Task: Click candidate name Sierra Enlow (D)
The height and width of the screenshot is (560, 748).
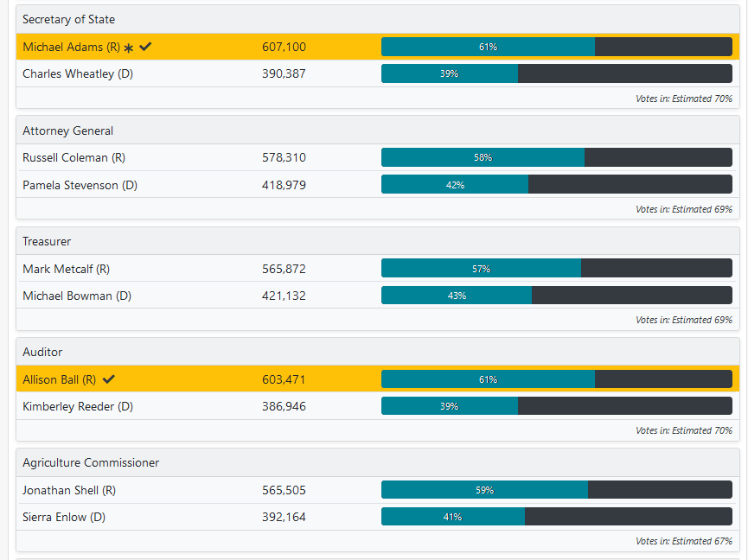Action: coord(64,517)
